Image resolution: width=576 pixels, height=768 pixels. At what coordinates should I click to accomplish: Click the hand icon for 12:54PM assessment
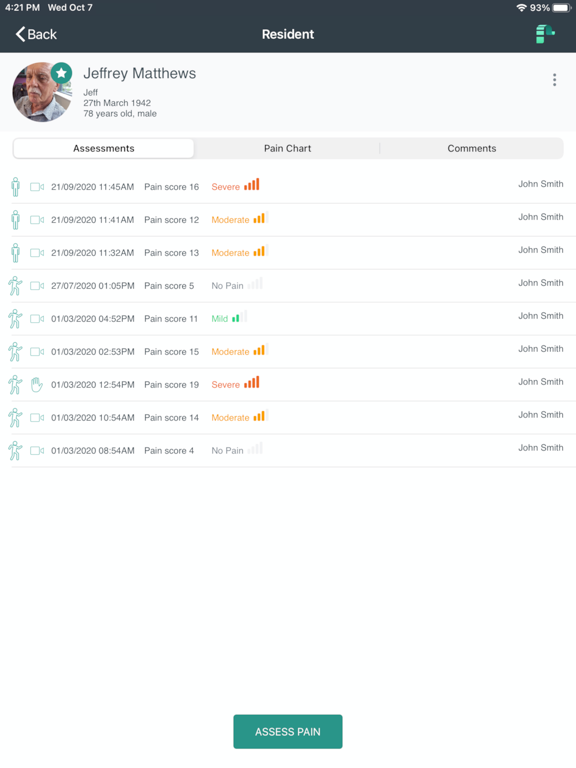37,384
